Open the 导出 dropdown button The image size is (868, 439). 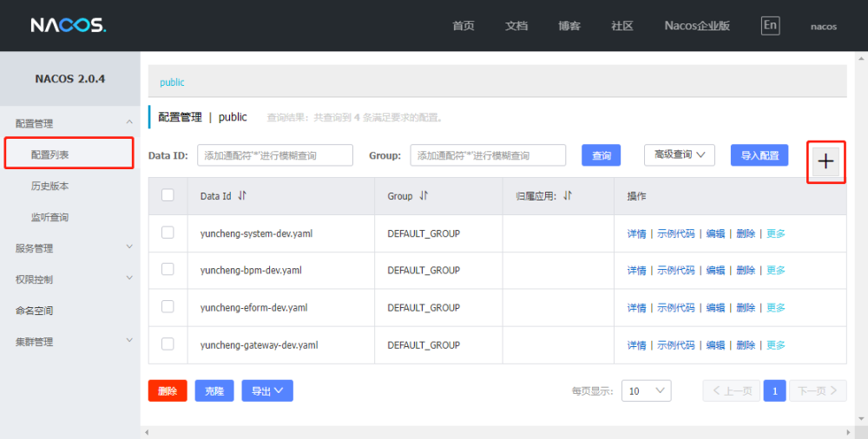click(x=267, y=390)
